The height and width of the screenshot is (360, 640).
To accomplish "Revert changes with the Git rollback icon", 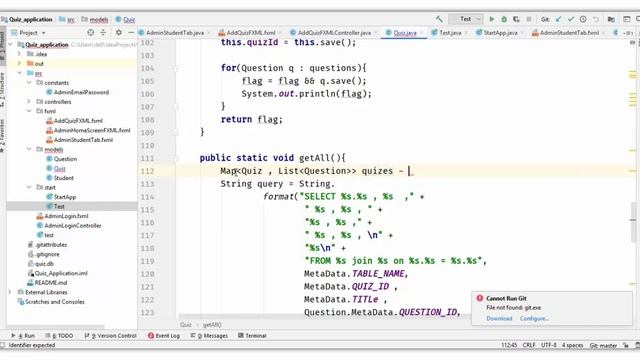I will tap(596, 19).
